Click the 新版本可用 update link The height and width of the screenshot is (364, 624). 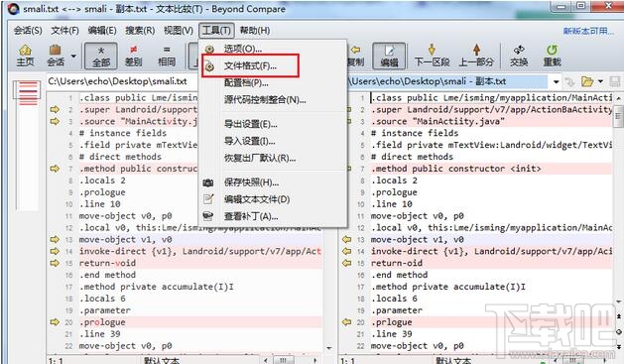[x=588, y=31]
